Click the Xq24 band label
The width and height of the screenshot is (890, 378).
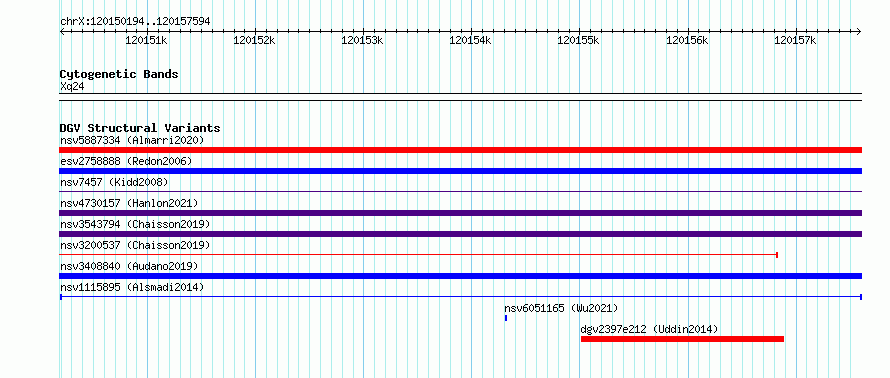point(72,87)
